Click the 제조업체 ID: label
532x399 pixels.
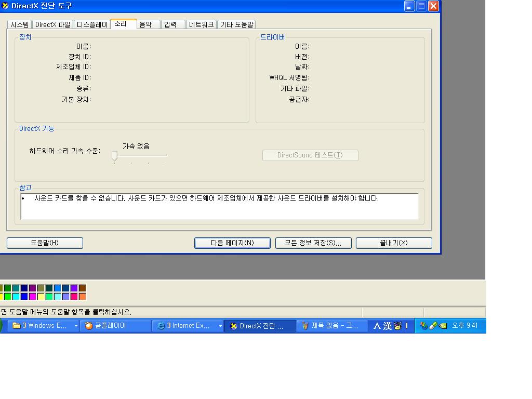point(74,67)
